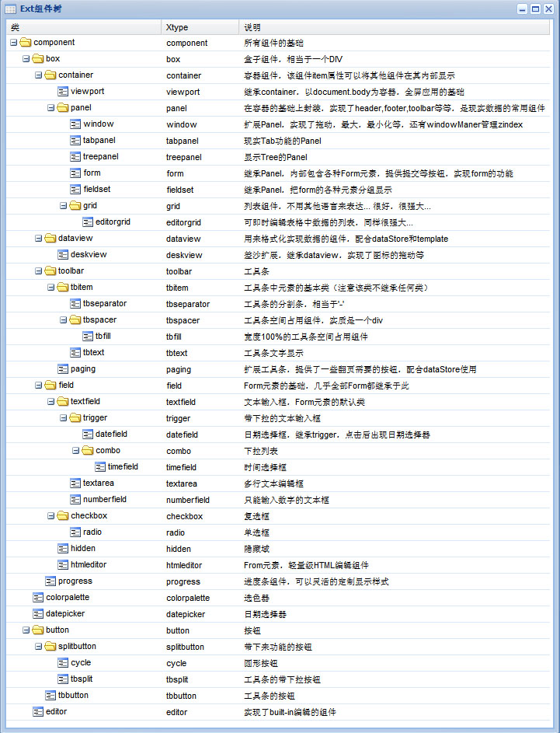The image size is (560, 733).
Task: Click the colorpalette leaf node icon
Action: coord(38,598)
